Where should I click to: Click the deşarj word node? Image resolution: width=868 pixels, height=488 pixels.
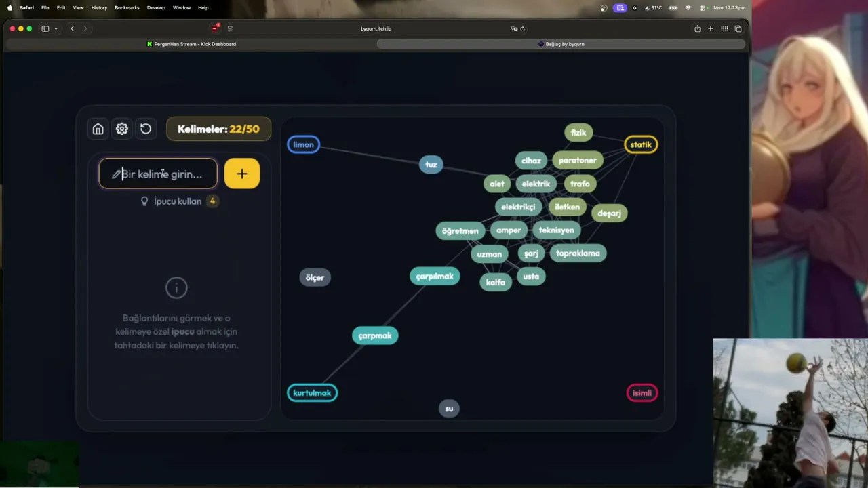[x=609, y=213]
